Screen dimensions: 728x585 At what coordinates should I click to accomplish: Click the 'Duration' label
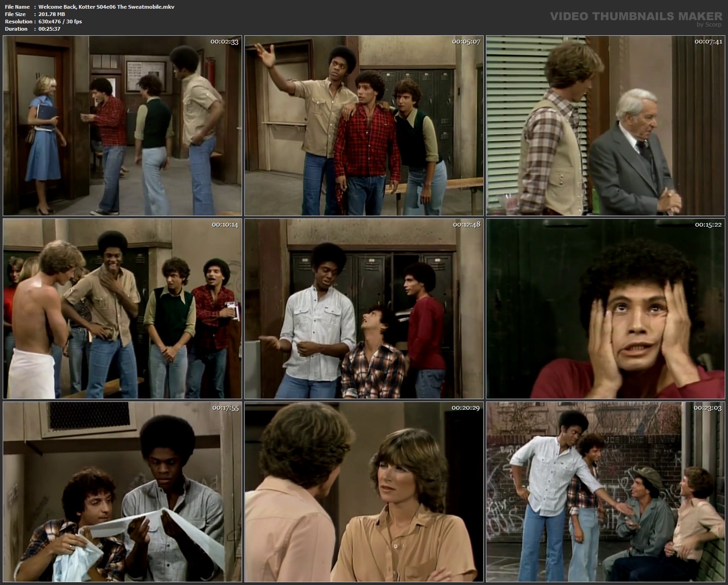(x=16, y=29)
